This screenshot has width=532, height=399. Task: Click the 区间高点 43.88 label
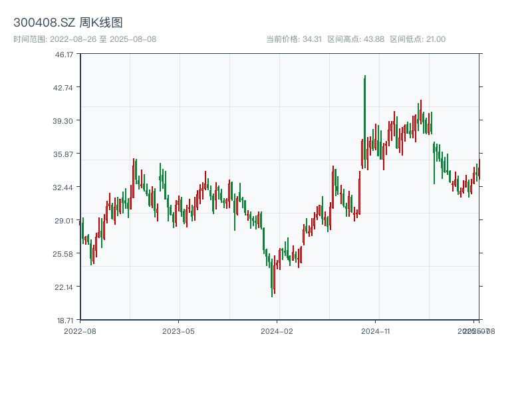(356, 39)
